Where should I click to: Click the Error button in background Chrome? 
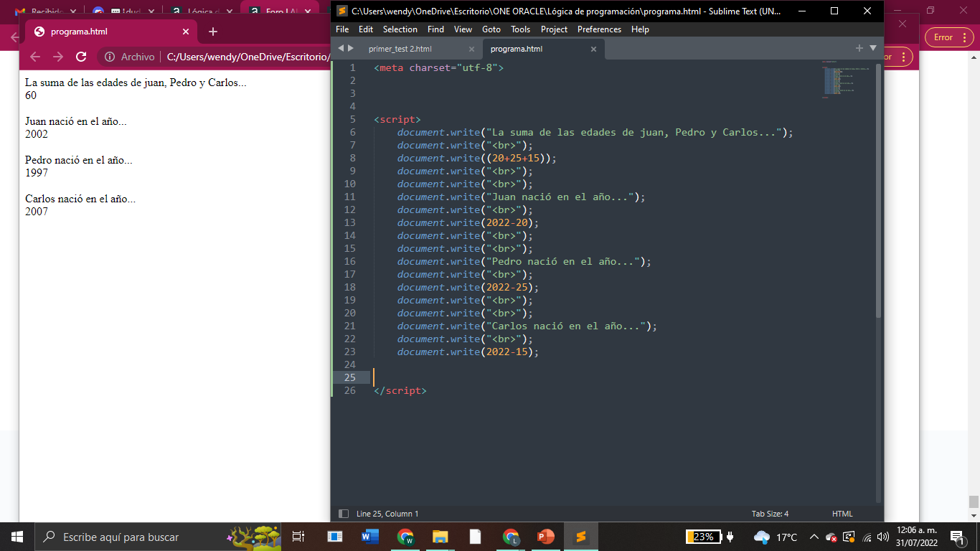point(949,37)
